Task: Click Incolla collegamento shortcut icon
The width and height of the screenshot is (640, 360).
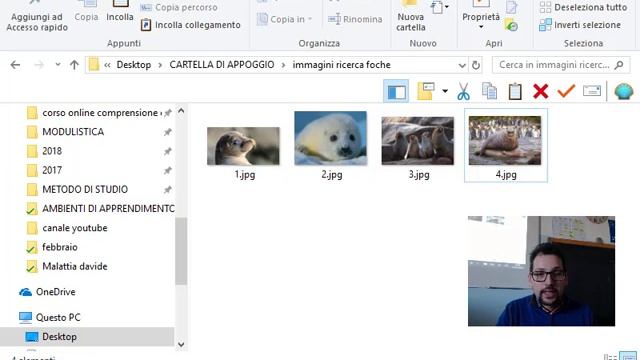Action: point(146,25)
